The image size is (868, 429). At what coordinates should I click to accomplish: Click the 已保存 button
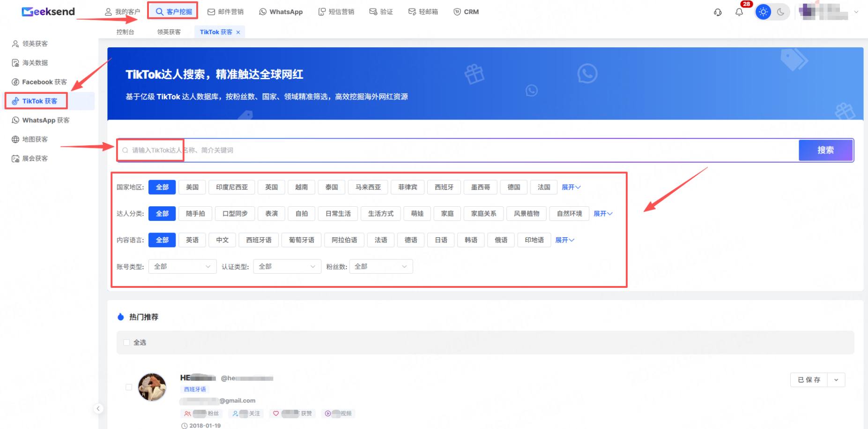pyautogui.click(x=809, y=380)
